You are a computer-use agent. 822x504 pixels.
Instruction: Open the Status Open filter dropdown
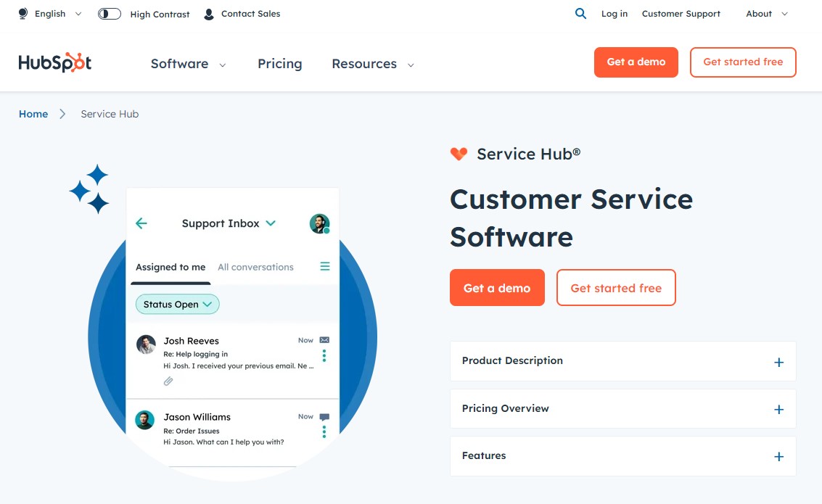click(x=176, y=304)
